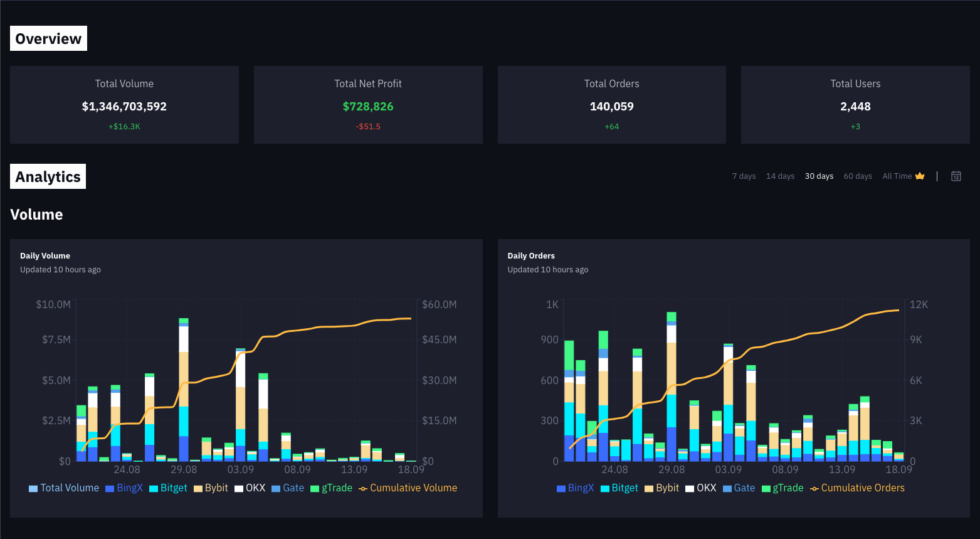Toggle Cumulative Volume line in legend
This screenshot has width=980, height=539.
point(408,488)
